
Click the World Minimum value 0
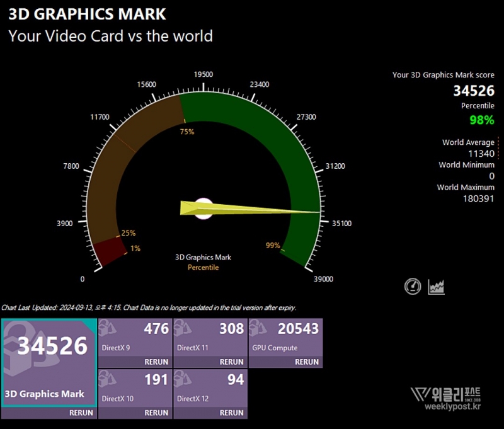[492, 176]
